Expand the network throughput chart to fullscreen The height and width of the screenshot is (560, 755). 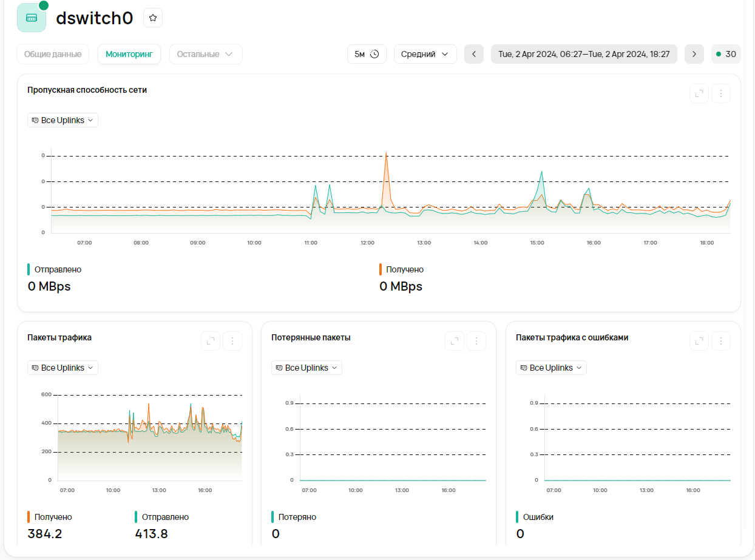point(699,93)
